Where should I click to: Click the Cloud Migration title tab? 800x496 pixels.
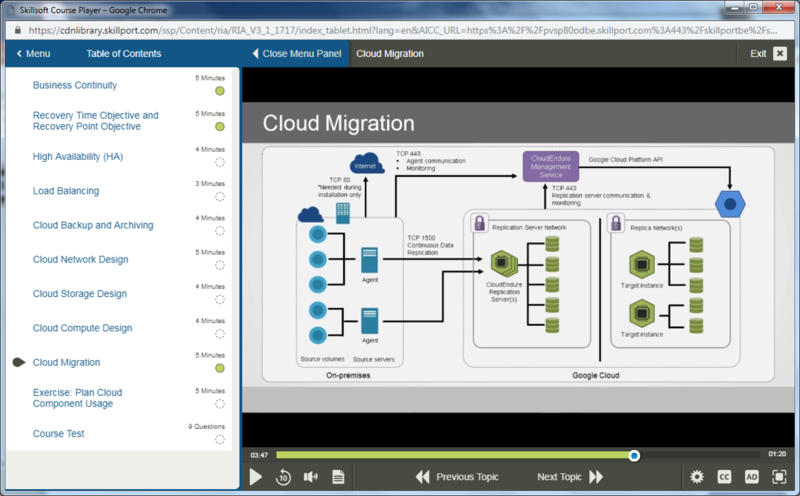(x=390, y=54)
